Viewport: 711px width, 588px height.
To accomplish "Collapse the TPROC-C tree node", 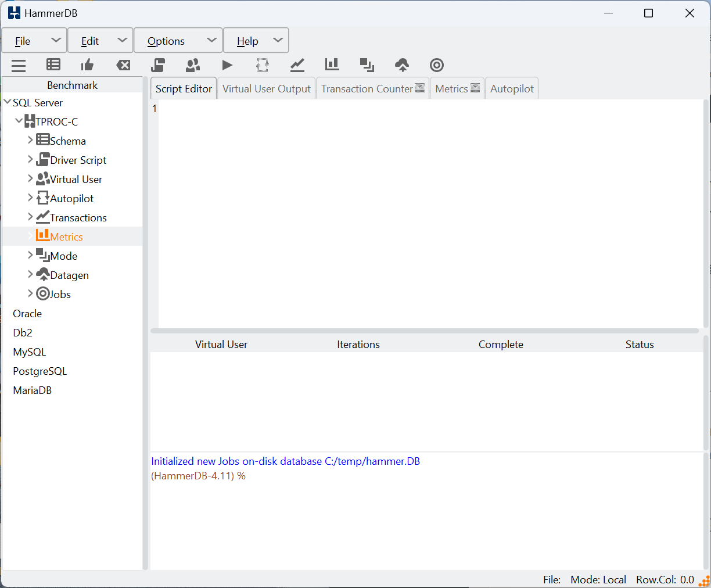I will [19, 121].
